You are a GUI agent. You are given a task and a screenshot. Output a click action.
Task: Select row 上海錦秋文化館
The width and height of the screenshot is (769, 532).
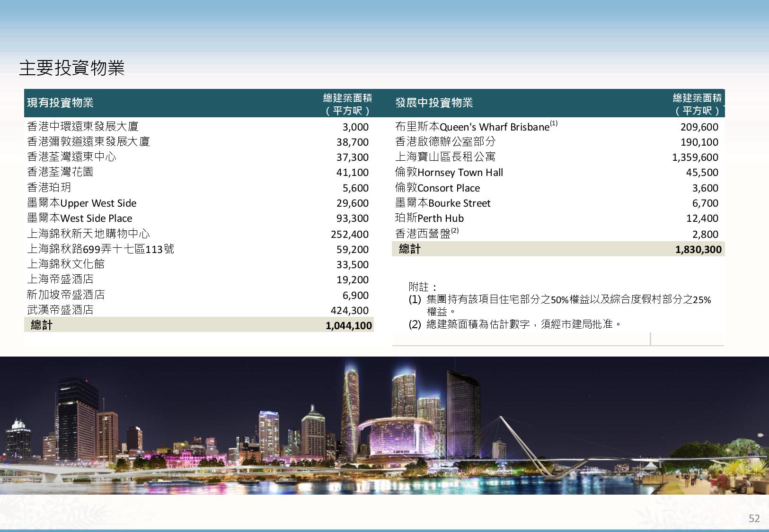point(199,264)
